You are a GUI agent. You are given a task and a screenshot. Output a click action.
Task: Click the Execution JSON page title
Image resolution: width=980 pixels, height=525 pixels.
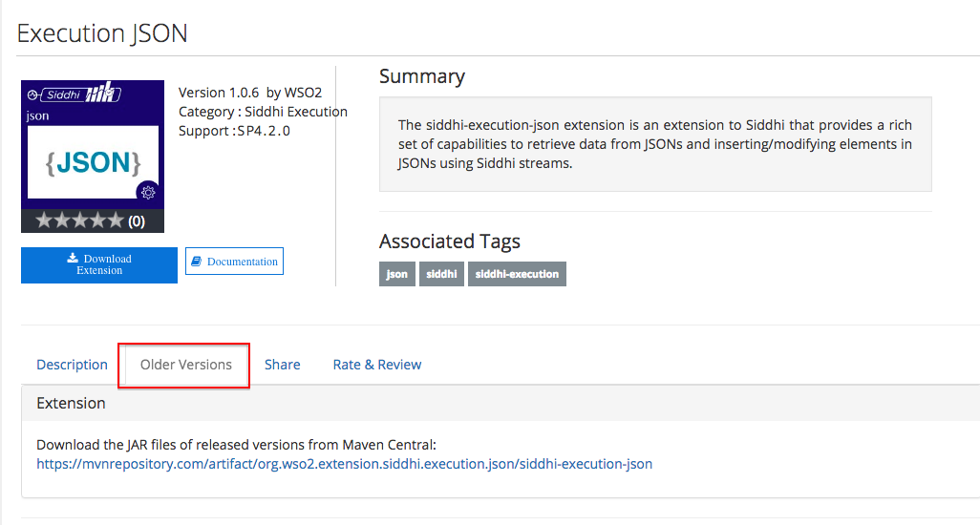pyautogui.click(x=102, y=33)
